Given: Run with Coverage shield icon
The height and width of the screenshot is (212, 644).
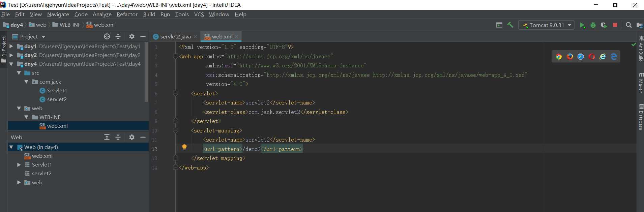Looking at the screenshot, I should [x=604, y=25].
